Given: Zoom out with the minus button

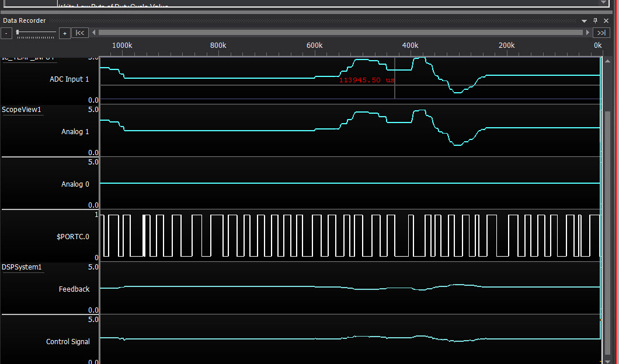Looking at the screenshot, I should pyautogui.click(x=6, y=33).
